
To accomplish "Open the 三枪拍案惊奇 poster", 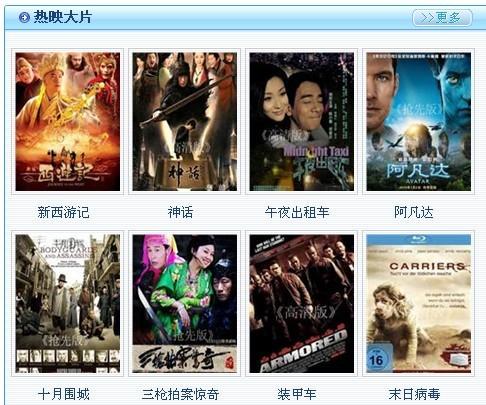I will [x=185, y=304].
